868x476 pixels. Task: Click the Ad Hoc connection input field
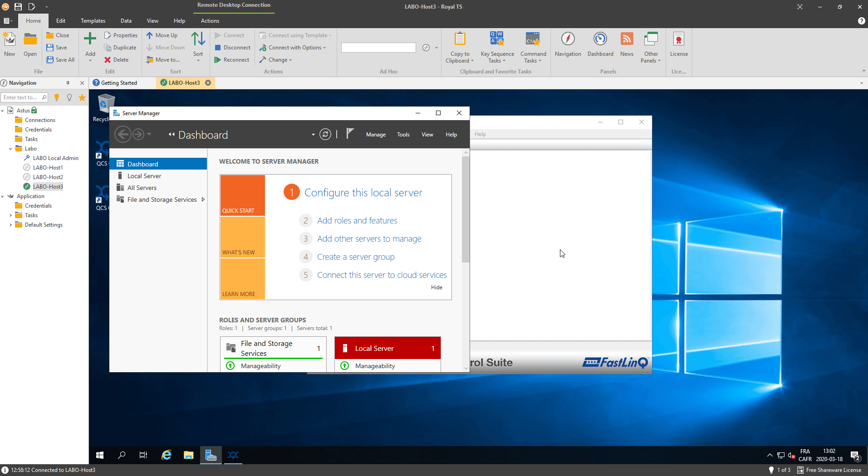[x=378, y=48]
